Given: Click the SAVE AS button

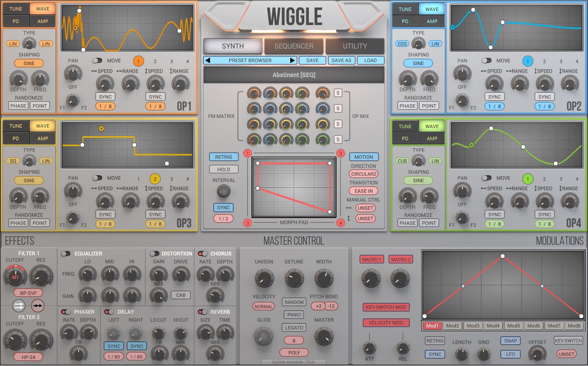Looking at the screenshot, I should 341,61.
